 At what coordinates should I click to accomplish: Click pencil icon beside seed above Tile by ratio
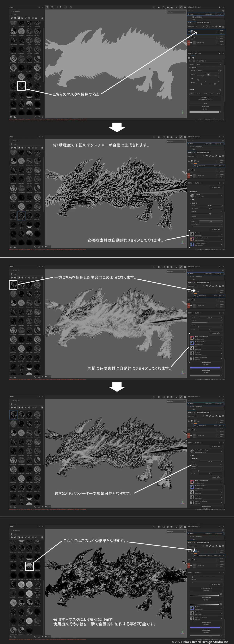222,206
